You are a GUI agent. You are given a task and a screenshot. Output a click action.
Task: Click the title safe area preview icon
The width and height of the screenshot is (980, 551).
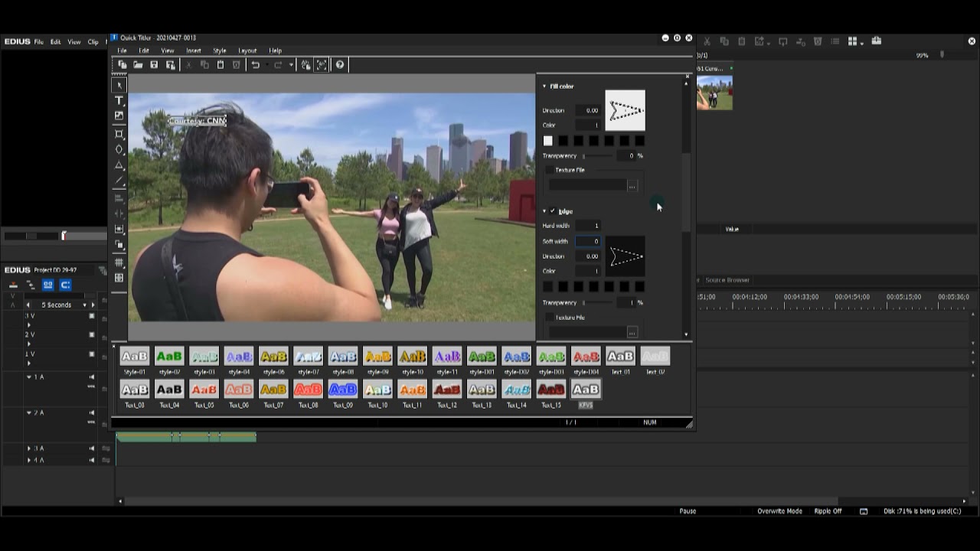point(322,65)
